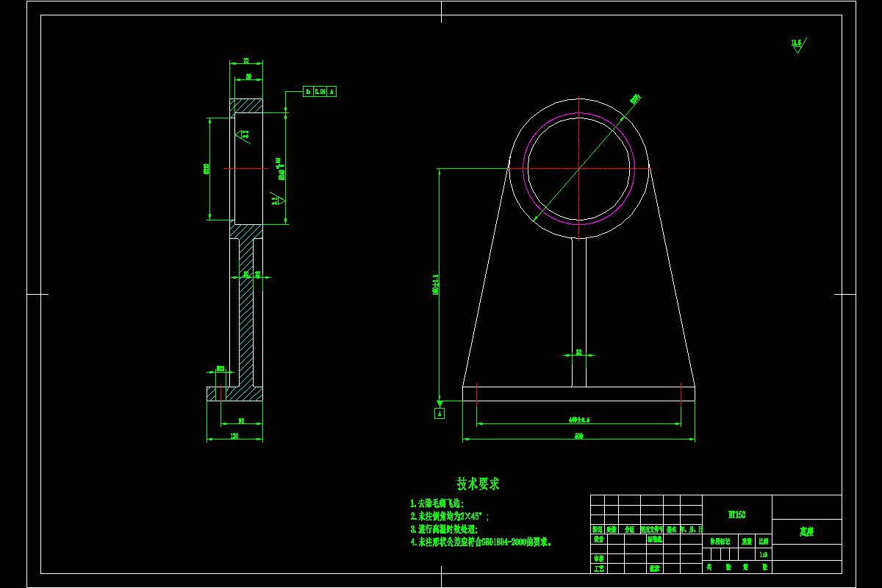The height and width of the screenshot is (588, 882).
Task: Select the note citing GB01804-2000
Action: coord(481,542)
